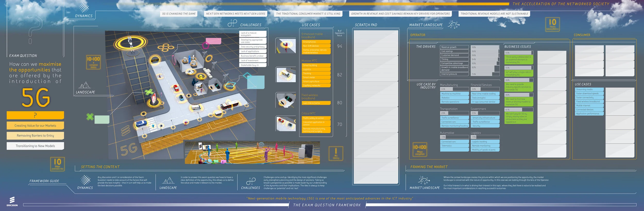
Task: Open 'The traditional consumer market is still king' tab
Action: 308,14
